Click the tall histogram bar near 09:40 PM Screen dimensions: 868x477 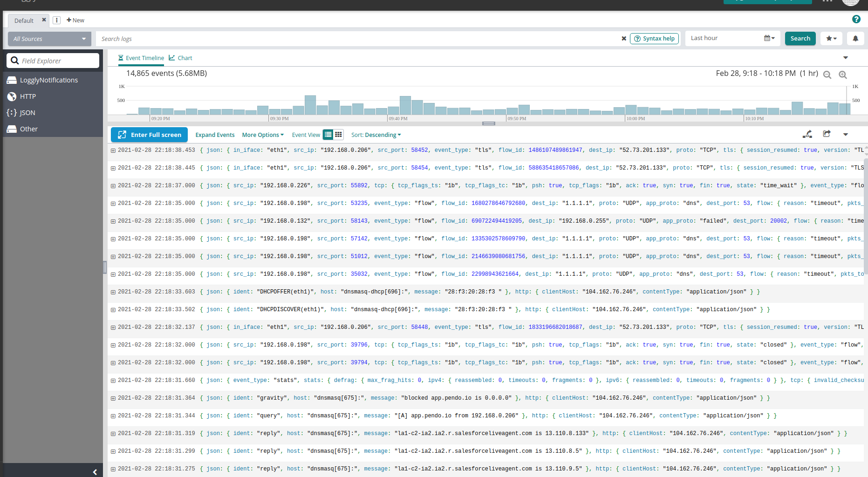pos(405,105)
